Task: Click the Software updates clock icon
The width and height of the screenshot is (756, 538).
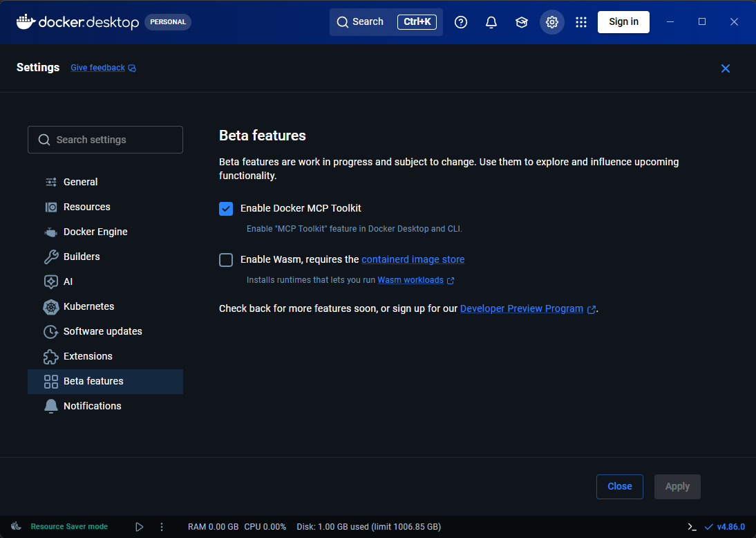Action: 50,331
